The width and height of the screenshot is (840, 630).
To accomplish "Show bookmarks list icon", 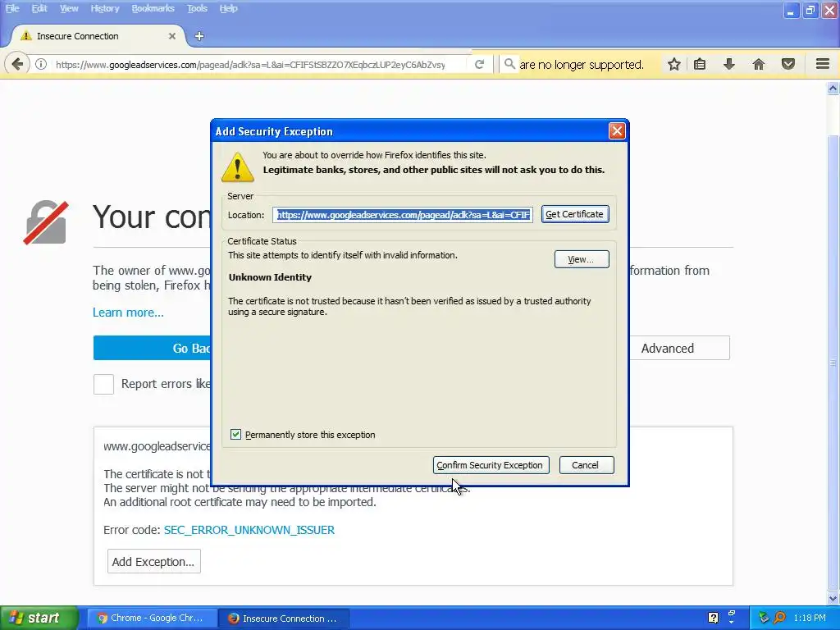I will coord(700,64).
